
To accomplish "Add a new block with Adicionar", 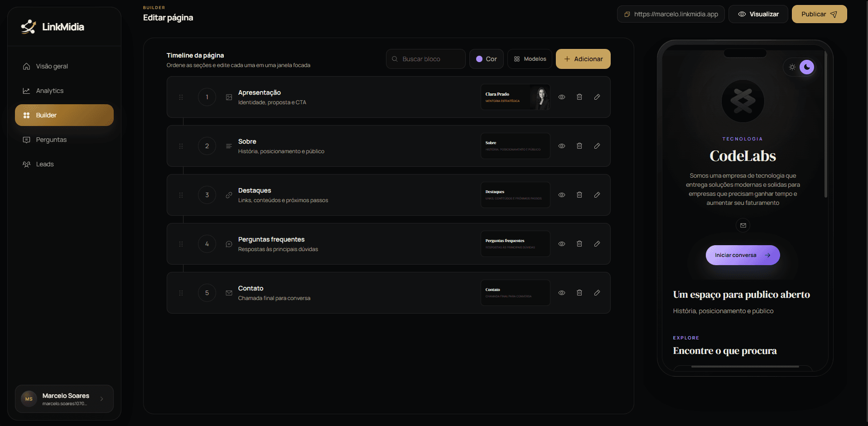I will coord(583,59).
